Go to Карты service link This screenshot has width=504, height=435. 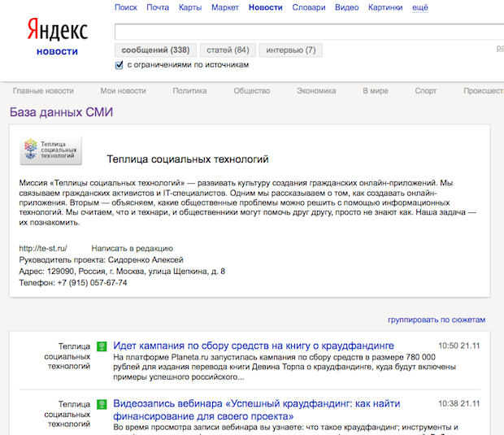(189, 7)
